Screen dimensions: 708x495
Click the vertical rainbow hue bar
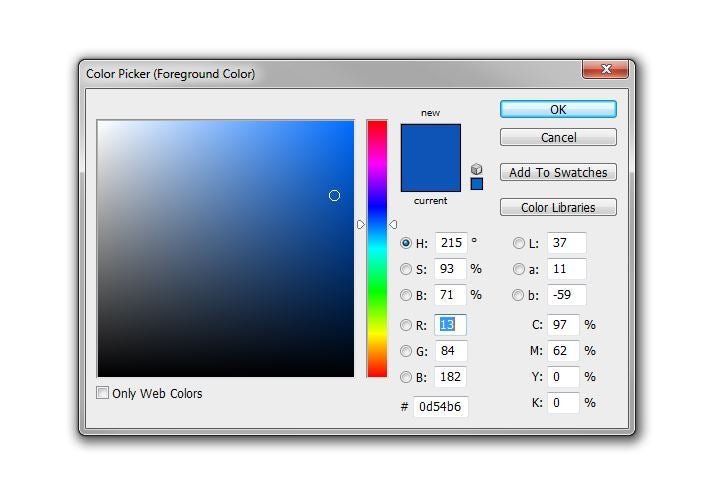(x=377, y=248)
